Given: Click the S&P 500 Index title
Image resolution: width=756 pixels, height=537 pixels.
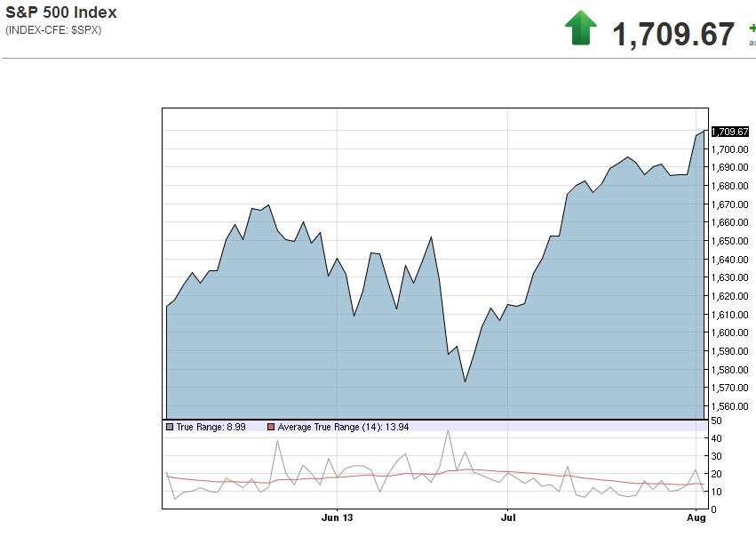Looking at the screenshot, I should [x=61, y=12].
